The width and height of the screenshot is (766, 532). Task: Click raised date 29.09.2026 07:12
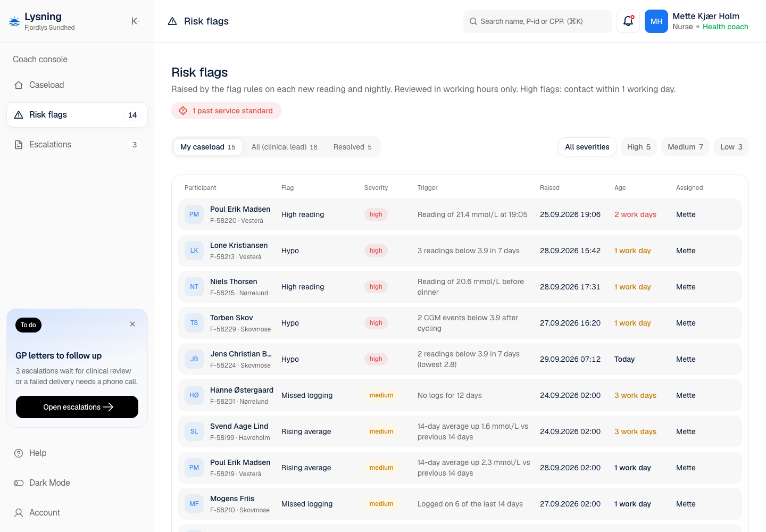point(570,359)
